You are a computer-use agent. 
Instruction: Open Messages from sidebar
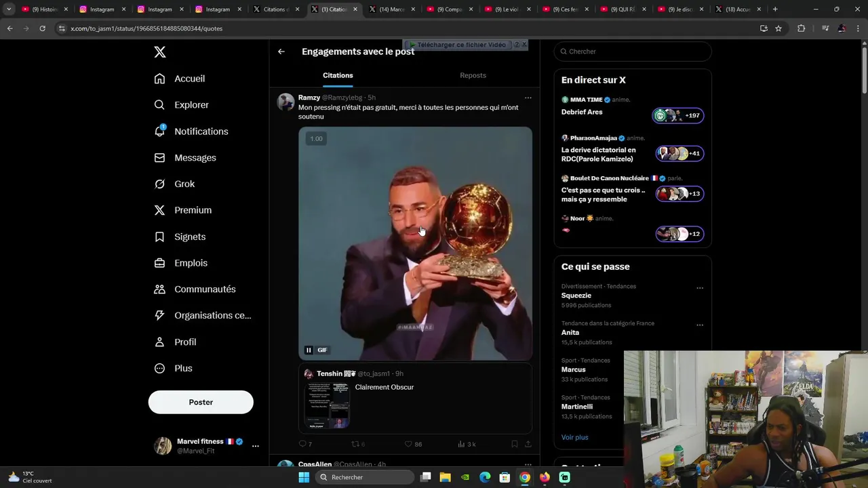185,158
